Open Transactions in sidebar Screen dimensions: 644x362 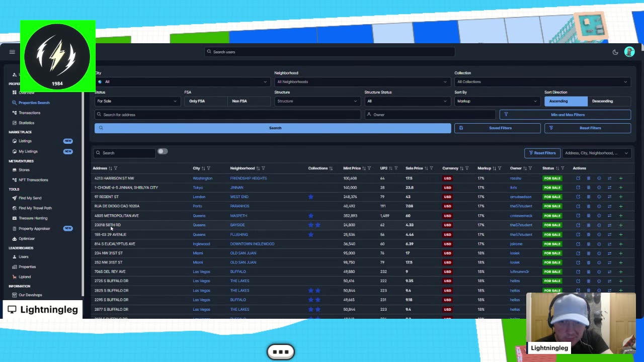29,113
